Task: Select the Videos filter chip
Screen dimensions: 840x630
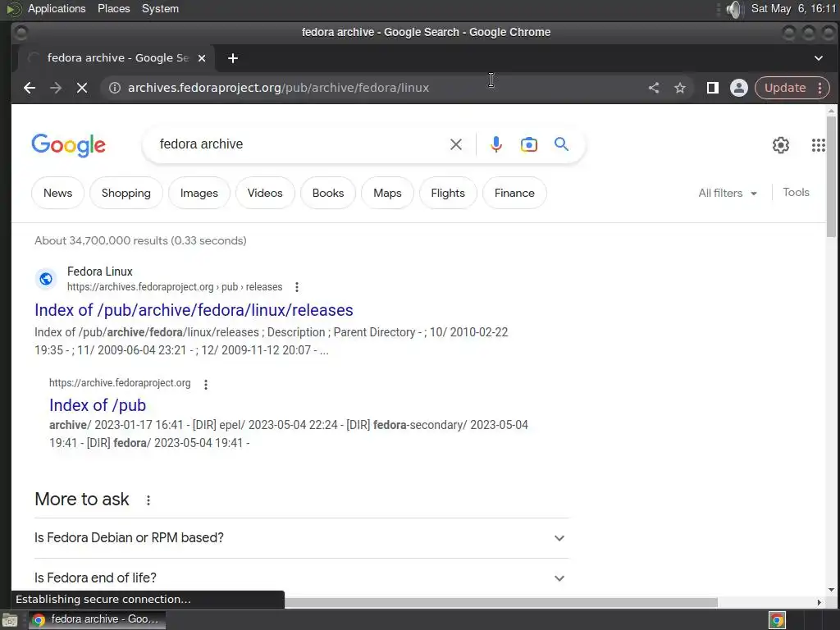Action: point(265,193)
